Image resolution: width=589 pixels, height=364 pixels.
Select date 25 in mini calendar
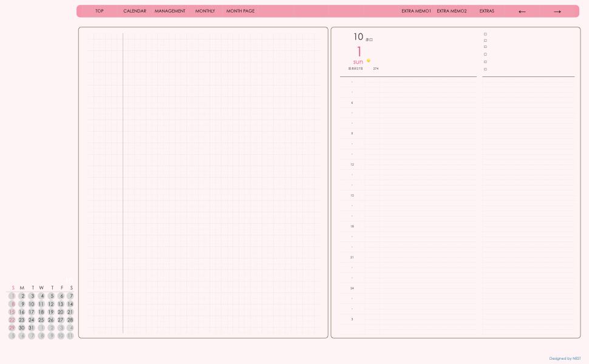pos(41,320)
